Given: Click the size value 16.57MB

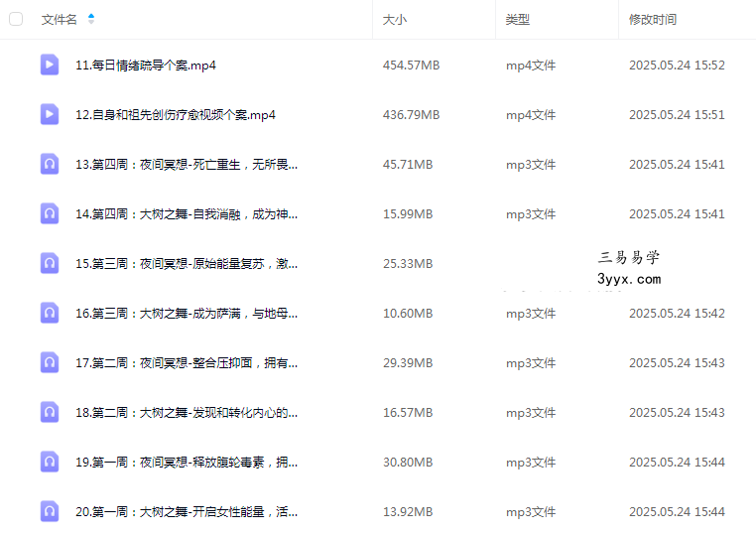Looking at the screenshot, I should pyautogui.click(x=408, y=413).
